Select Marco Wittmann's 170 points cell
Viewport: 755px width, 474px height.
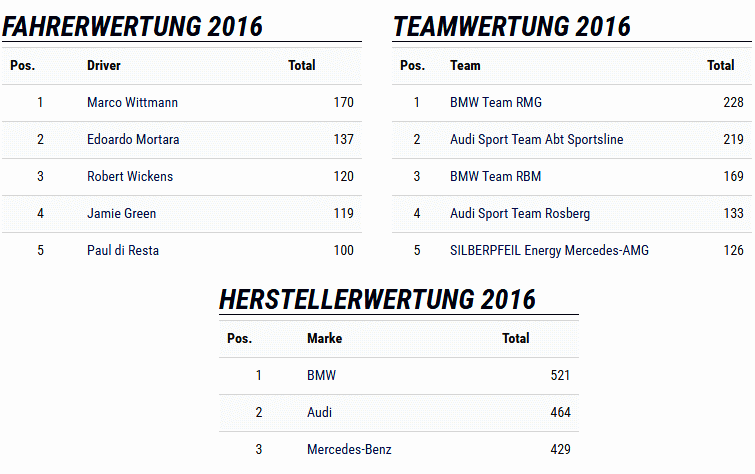point(343,103)
